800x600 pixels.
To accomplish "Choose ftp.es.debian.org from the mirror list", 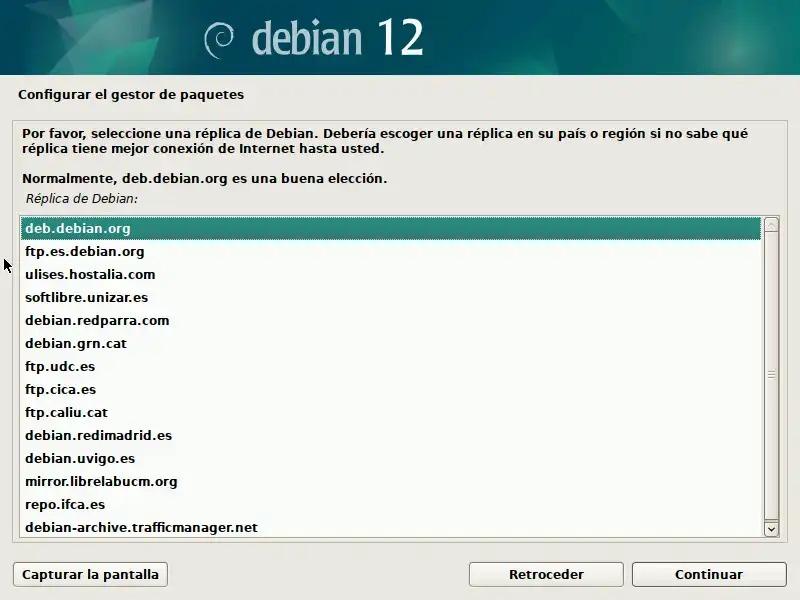I will [391, 252].
